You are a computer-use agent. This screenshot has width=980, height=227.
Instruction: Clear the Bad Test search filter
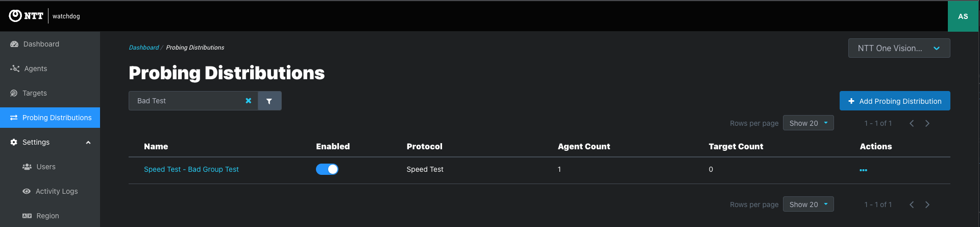[249, 101]
